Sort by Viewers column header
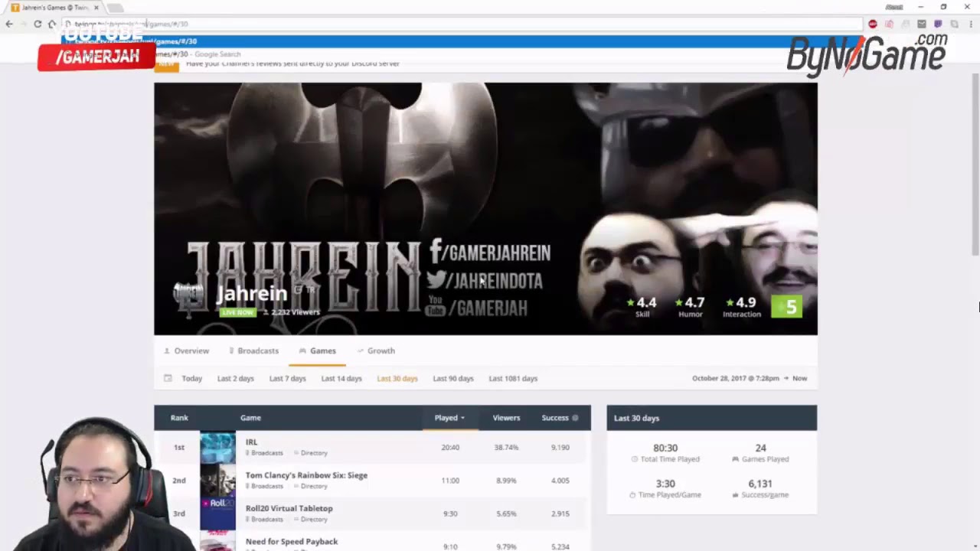This screenshot has height=551, width=980. click(x=506, y=418)
